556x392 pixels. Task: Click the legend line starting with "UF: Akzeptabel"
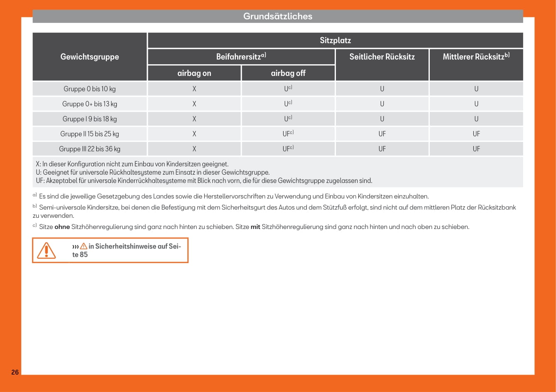[x=204, y=180]
